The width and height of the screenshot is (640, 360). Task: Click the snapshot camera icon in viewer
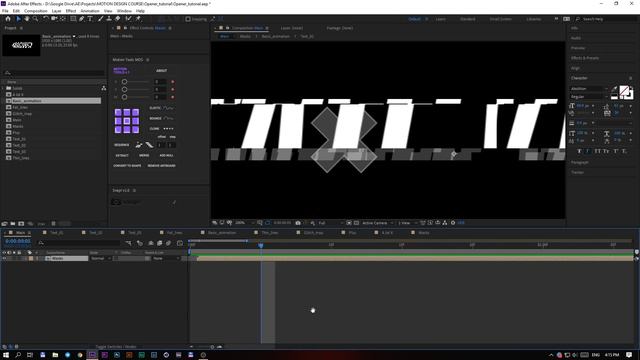coord(298,223)
